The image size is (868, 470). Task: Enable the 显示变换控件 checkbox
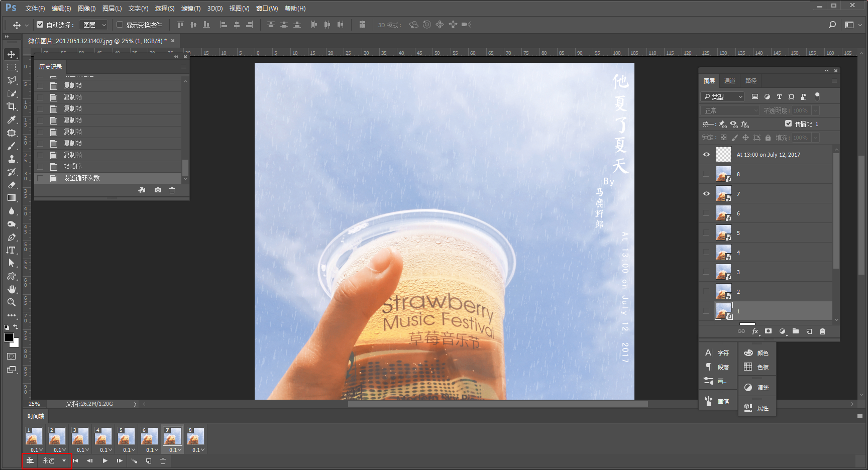(120, 24)
